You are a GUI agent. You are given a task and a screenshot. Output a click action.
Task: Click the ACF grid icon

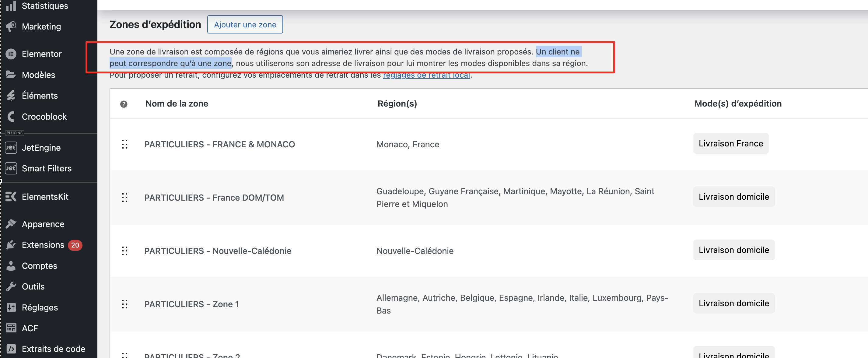click(x=11, y=328)
